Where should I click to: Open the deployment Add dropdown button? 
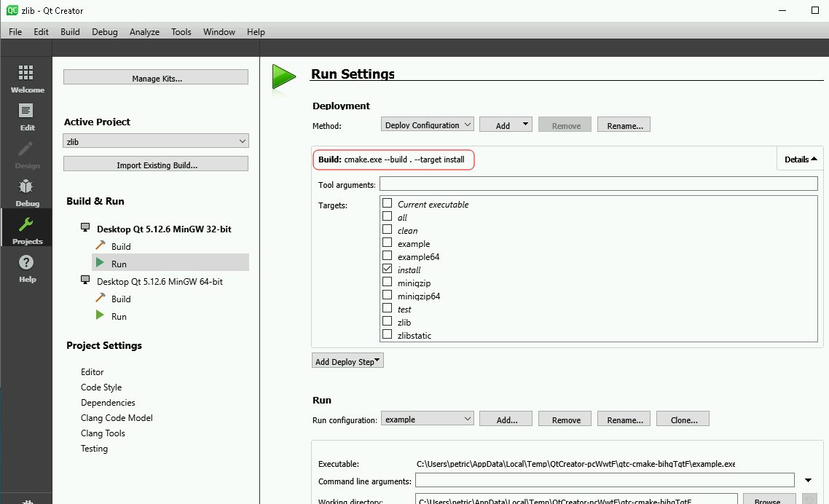[x=506, y=125]
